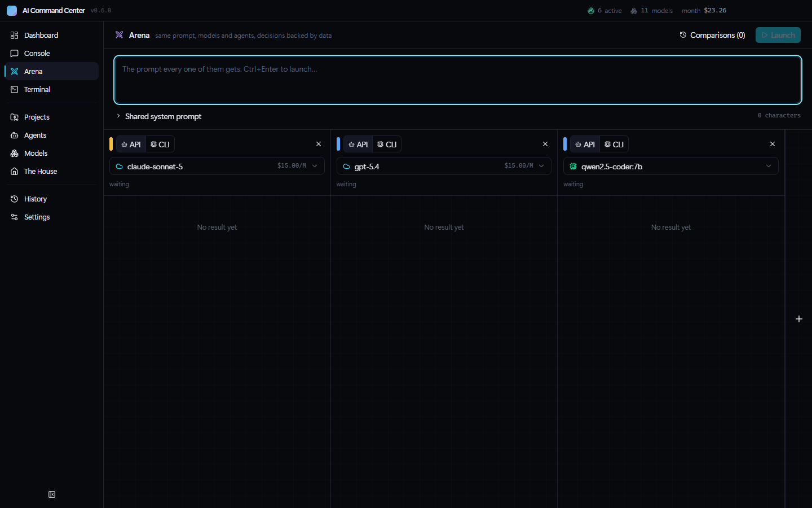Select the Arena item in sidebar
The height and width of the screenshot is (508, 812).
click(x=52, y=71)
